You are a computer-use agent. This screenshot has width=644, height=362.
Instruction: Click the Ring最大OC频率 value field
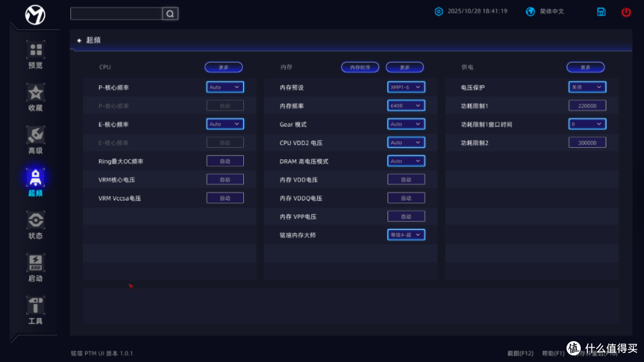(225, 161)
